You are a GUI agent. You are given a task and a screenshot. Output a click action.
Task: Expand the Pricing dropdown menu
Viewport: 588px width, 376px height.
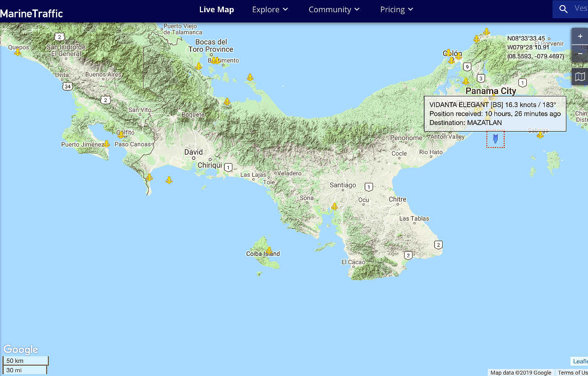click(x=397, y=9)
